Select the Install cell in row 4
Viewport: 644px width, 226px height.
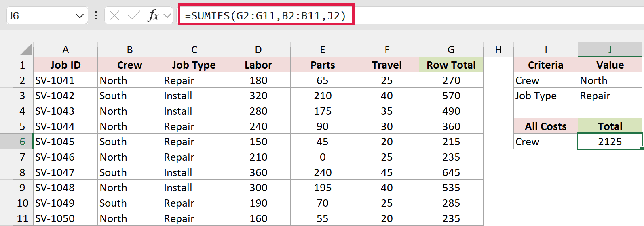click(194, 111)
